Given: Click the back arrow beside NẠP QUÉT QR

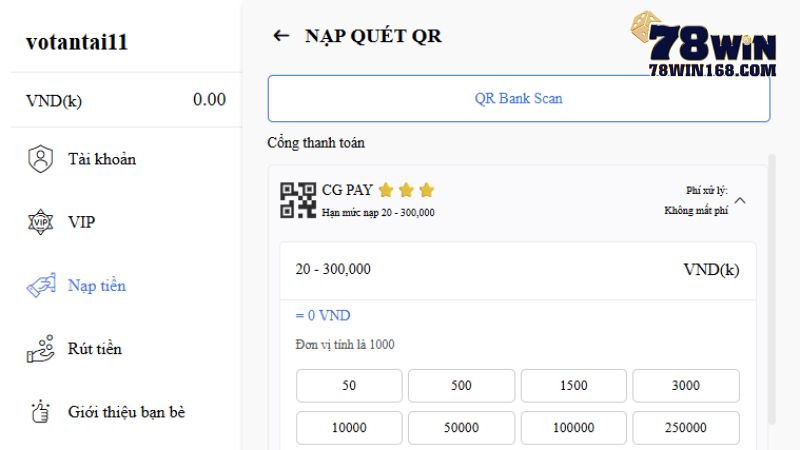Looking at the screenshot, I should tap(281, 36).
